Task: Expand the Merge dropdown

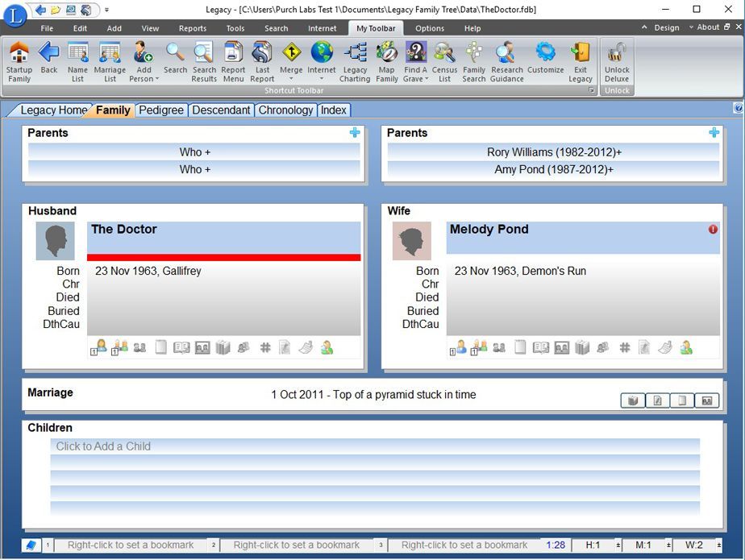Action: click(x=291, y=79)
